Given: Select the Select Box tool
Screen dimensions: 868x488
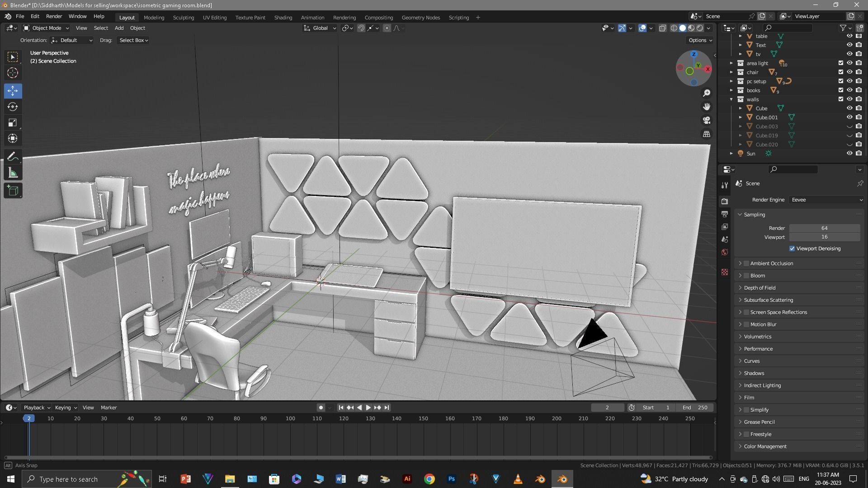Looking at the screenshot, I should tap(13, 57).
